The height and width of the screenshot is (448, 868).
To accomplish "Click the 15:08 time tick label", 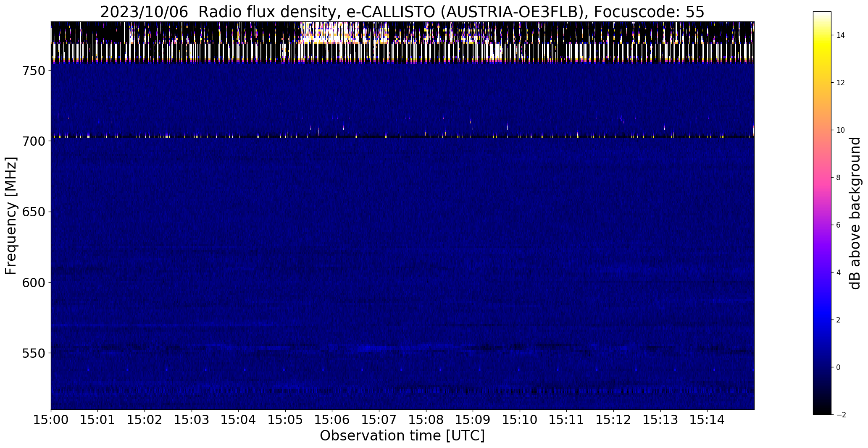I will coord(426,420).
